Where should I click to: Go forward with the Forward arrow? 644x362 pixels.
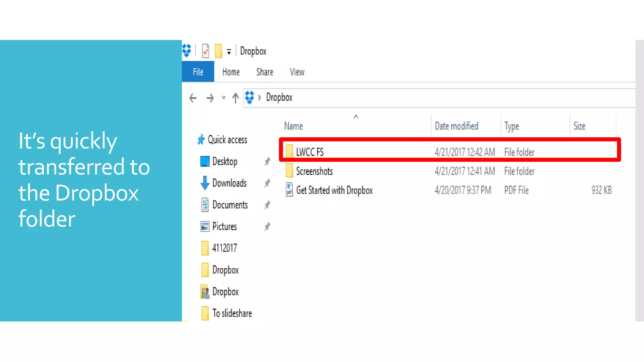point(210,98)
